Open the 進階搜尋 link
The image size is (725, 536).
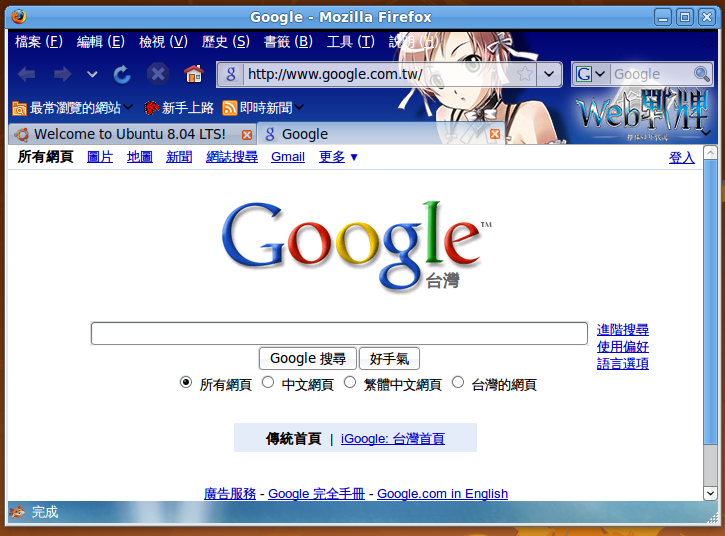pos(622,330)
